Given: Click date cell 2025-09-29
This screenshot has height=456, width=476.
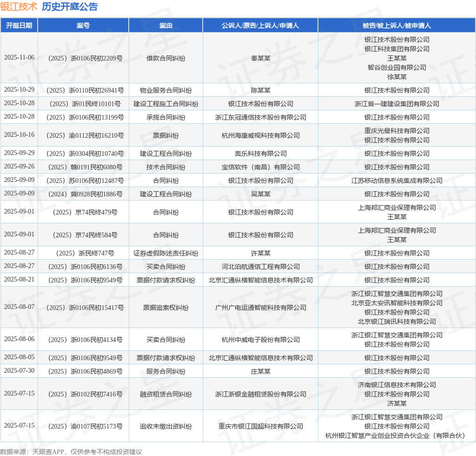Looking at the screenshot, I should [19, 153].
